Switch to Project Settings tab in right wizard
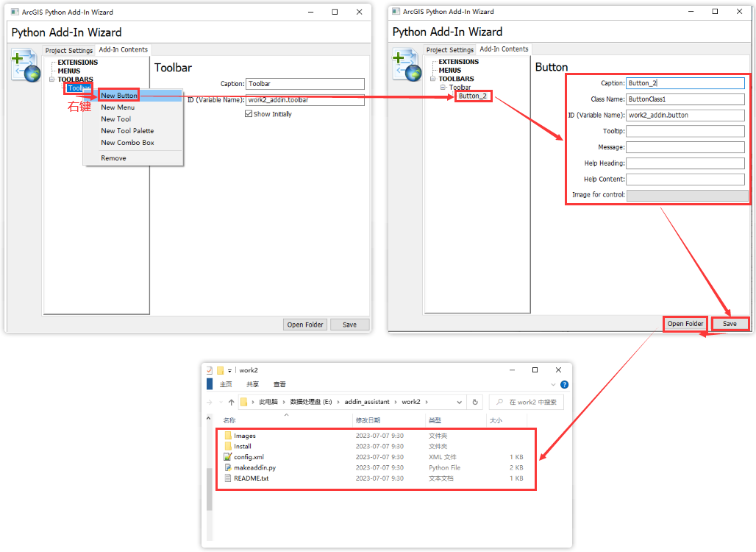Image resolution: width=756 pixels, height=552 pixels. tap(450, 50)
